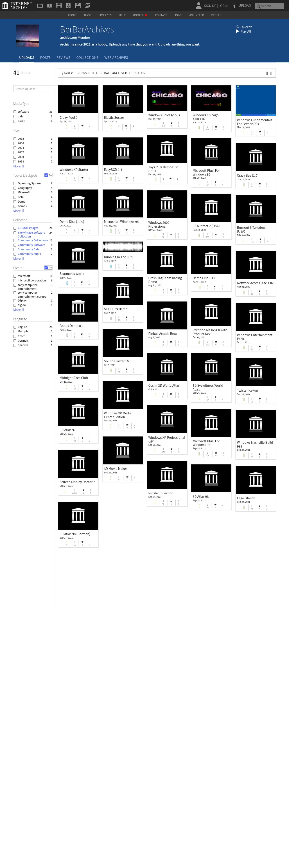Sort uploads by Date Archived
Screen dimensions: 289x868
click(x=115, y=73)
